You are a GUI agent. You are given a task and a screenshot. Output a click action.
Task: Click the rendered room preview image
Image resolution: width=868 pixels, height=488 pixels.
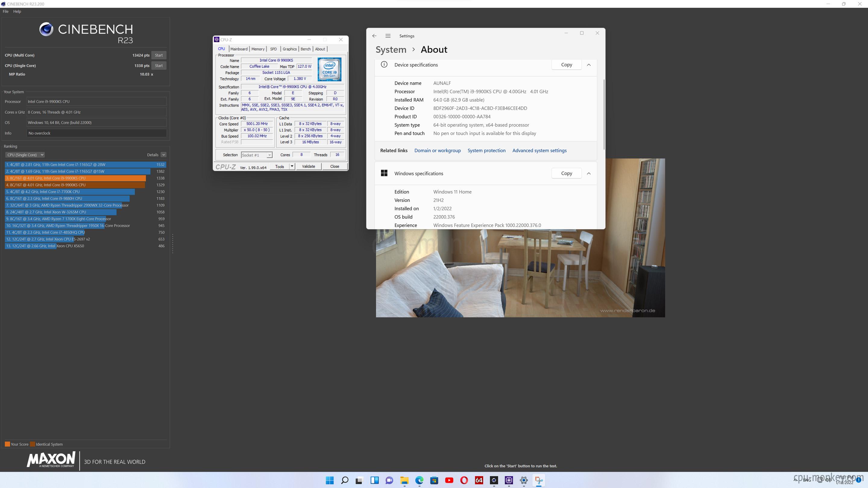point(520,273)
